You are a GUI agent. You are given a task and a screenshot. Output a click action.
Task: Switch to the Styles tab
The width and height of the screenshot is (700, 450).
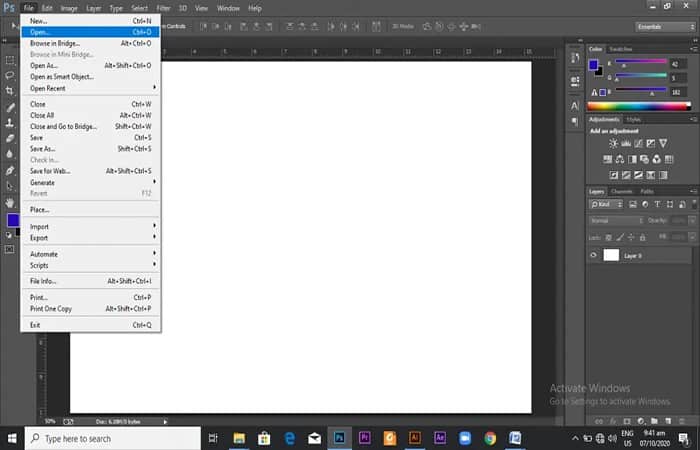[633, 119]
